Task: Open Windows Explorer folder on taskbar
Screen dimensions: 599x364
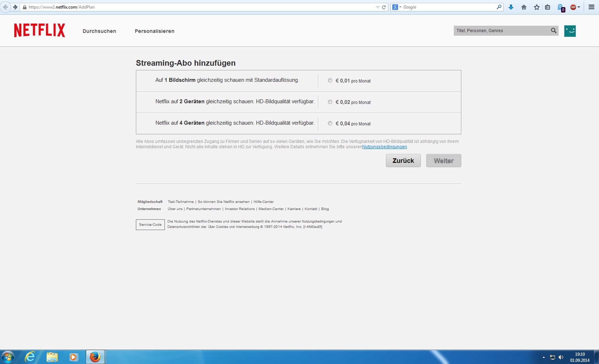Action: tap(52, 357)
